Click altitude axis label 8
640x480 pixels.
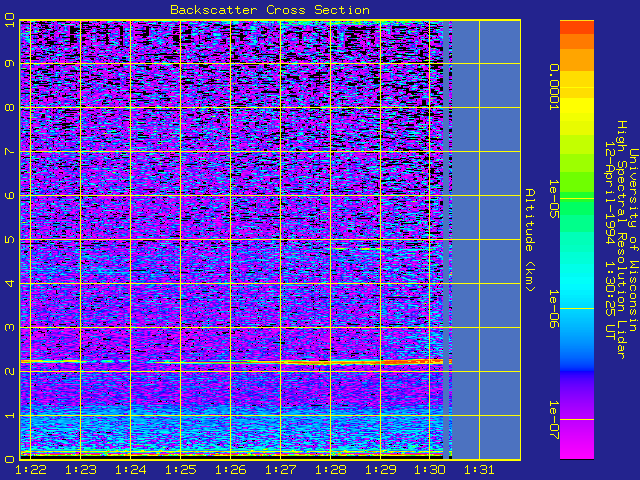(x=9, y=107)
